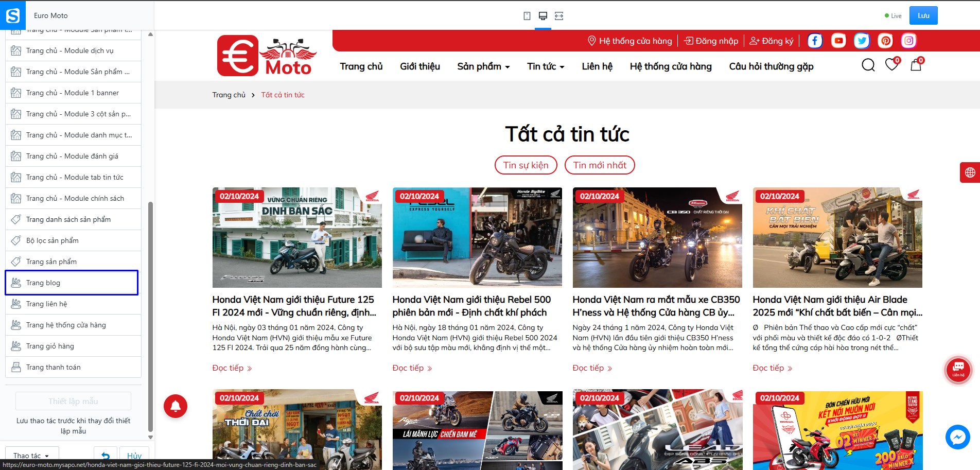Open the Thao tác dropdown
The width and height of the screenshot is (980, 470).
[x=32, y=456]
